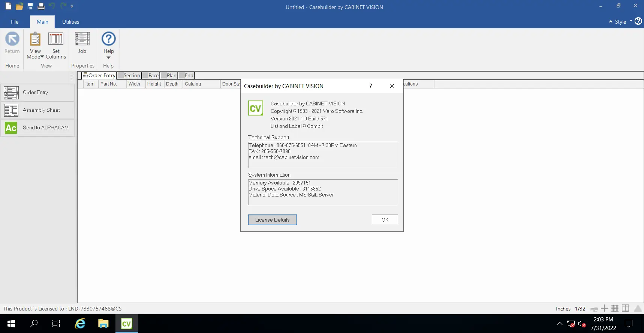Viewport: 644px width, 333px height.
Task: Click Send to ALPHACAM in the side panel
Action: click(37, 127)
